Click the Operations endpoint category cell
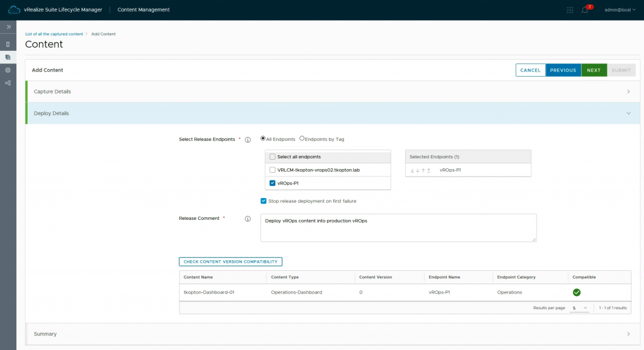Image resolution: width=644 pixels, height=350 pixels. 509,292
